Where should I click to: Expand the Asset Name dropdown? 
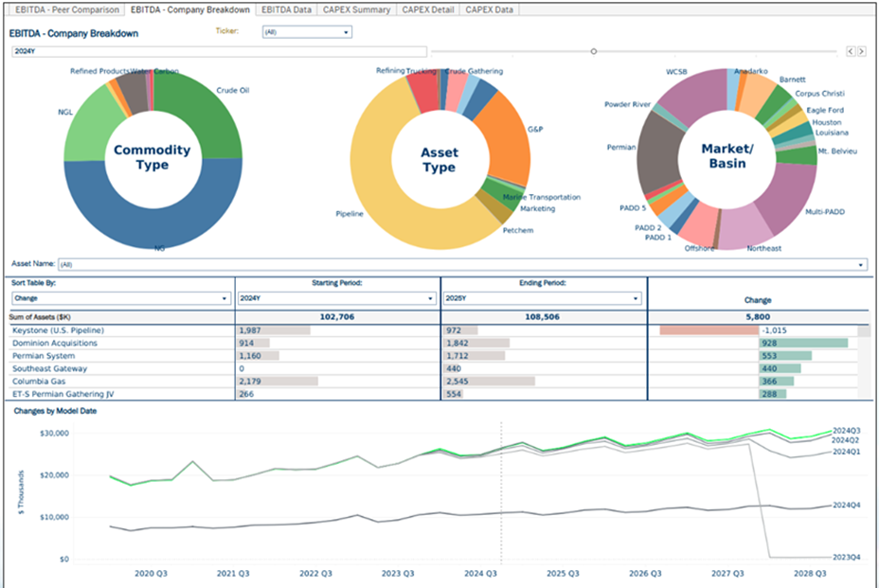[x=462, y=264]
